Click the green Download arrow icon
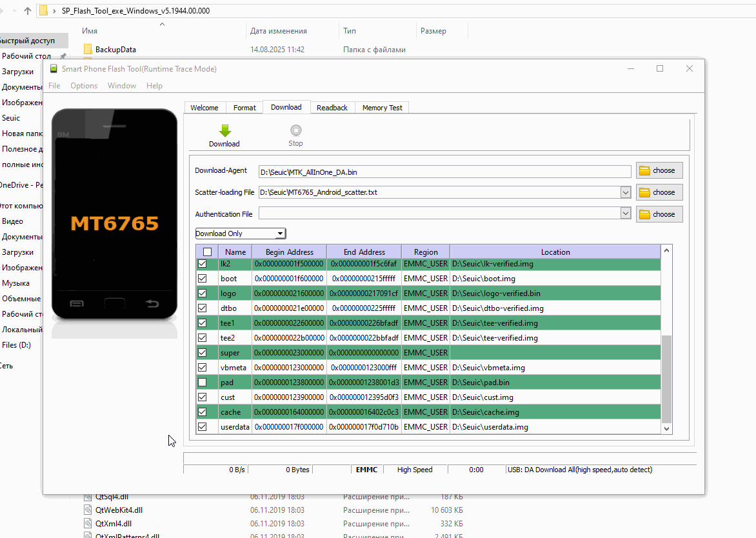Viewport: 756px width, 538px height. pyautogui.click(x=224, y=130)
